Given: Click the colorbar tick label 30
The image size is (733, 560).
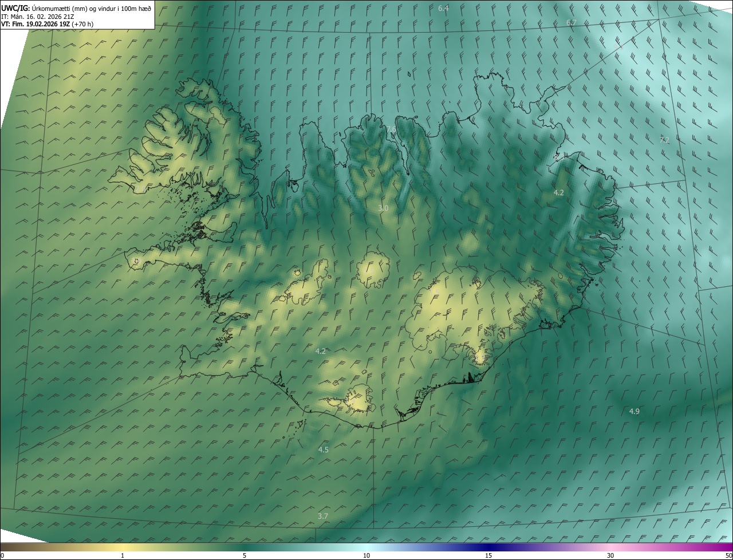Looking at the screenshot, I should tap(610, 556).
